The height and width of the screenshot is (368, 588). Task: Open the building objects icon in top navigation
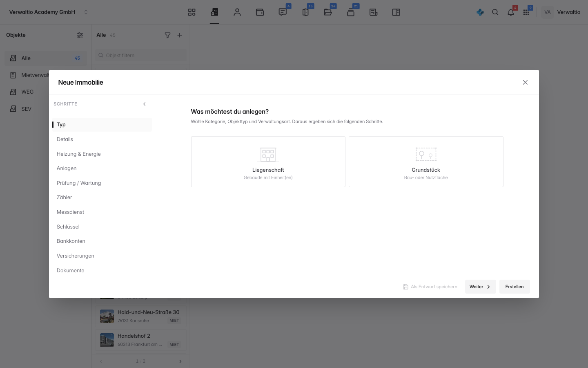pos(214,12)
